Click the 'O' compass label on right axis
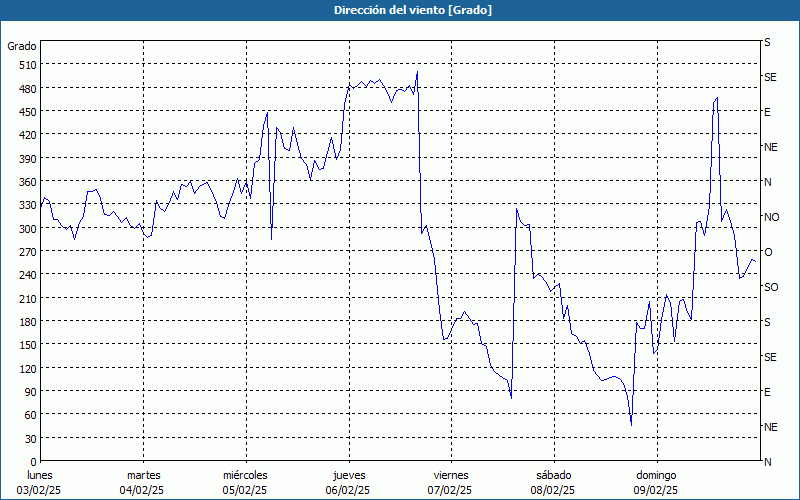 point(768,252)
